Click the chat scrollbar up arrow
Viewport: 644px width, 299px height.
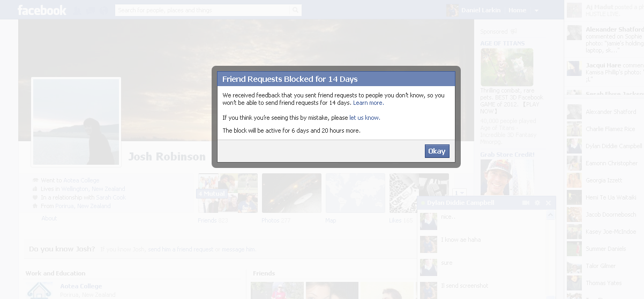coord(551,215)
